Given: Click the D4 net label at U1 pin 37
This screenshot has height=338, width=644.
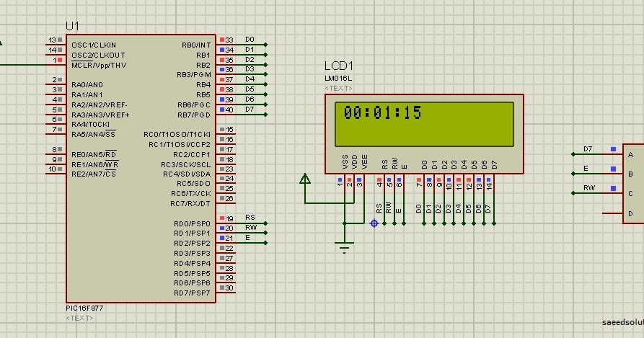Looking at the screenshot, I should [x=250, y=79].
